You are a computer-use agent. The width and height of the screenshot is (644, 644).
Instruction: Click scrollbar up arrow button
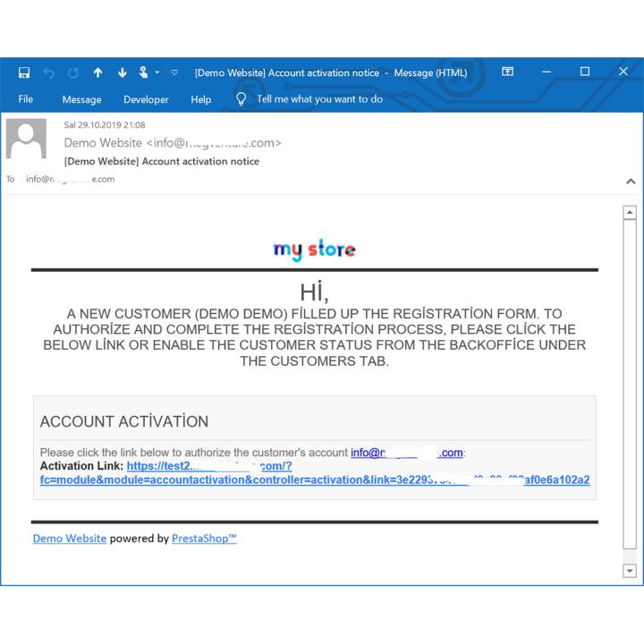(630, 212)
